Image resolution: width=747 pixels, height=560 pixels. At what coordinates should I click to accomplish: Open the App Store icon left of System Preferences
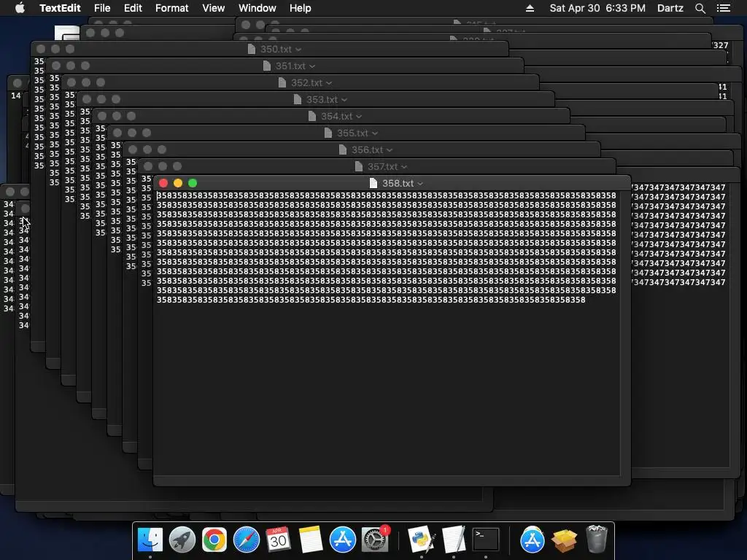343,540
